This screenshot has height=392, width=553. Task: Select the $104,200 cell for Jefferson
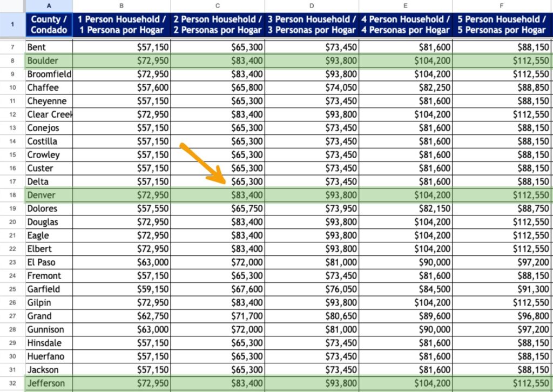[406, 383]
